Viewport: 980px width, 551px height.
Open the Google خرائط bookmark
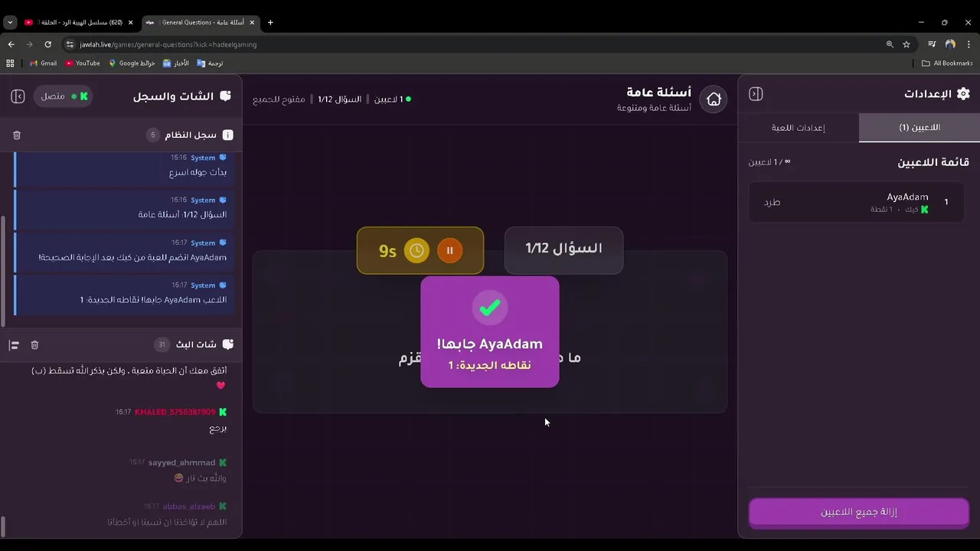(132, 64)
